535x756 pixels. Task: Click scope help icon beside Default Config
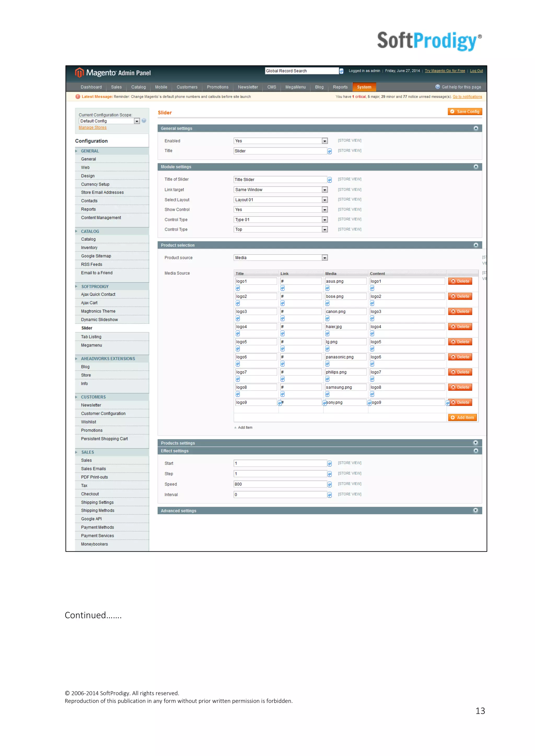[144, 121]
